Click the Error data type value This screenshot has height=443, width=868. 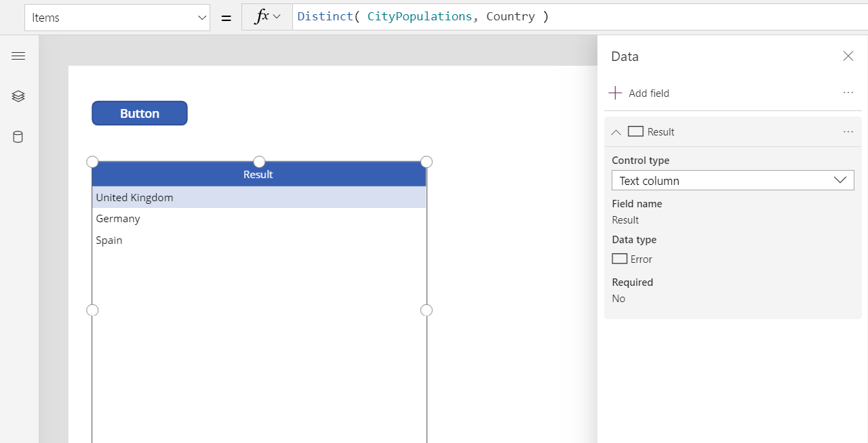point(642,259)
